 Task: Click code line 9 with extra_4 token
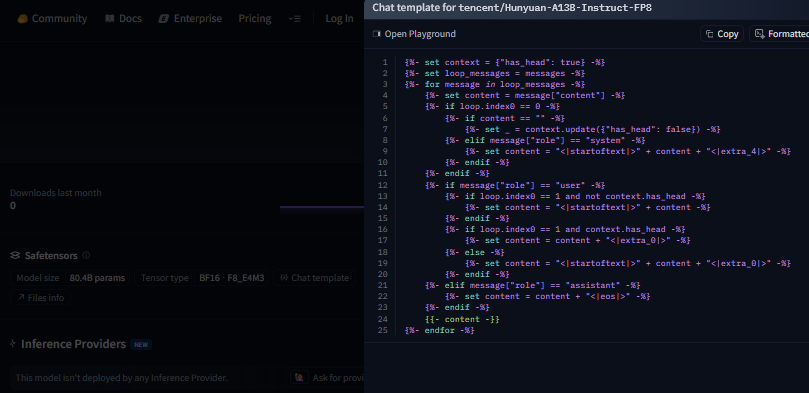628,152
